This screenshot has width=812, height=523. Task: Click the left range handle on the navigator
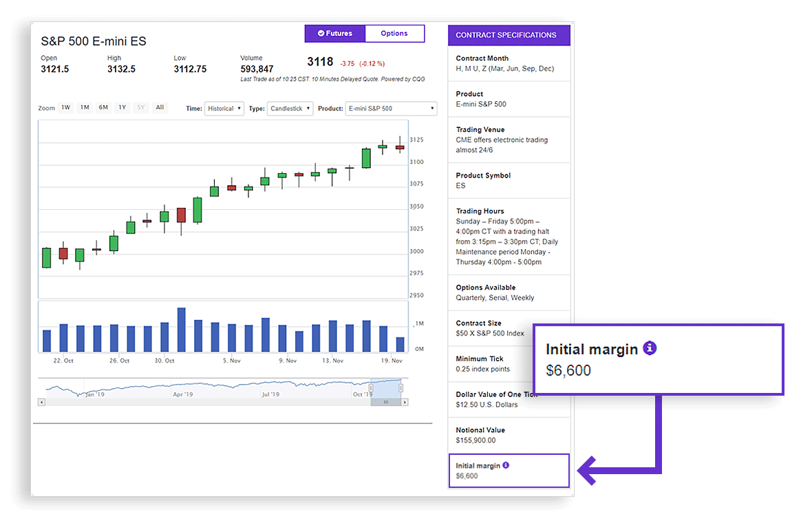click(x=371, y=388)
